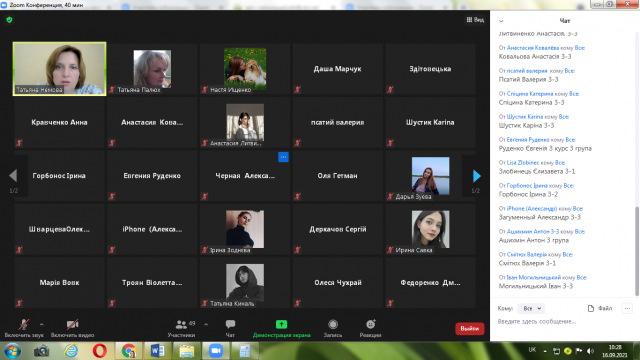Image resolution: width=640 pixels, height=360 pixels.
Task: Click message Могильницкий Іван 3-3
Action: (x=536, y=286)
